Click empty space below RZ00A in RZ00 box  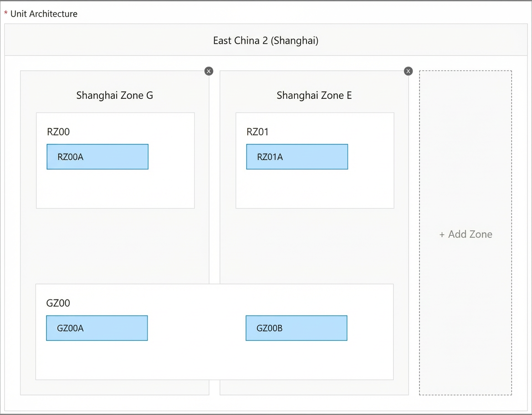coord(115,188)
